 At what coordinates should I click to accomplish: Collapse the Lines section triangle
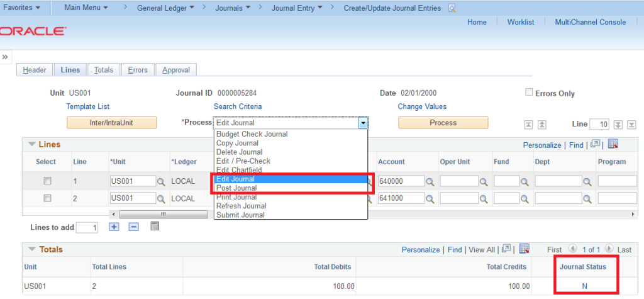pyautogui.click(x=31, y=144)
